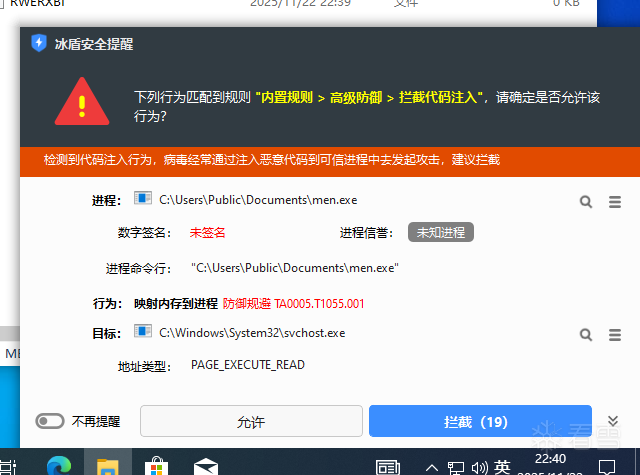This screenshot has height=475, width=640.
Task: Open the menu icon beside men.exe process
Action: point(615,201)
